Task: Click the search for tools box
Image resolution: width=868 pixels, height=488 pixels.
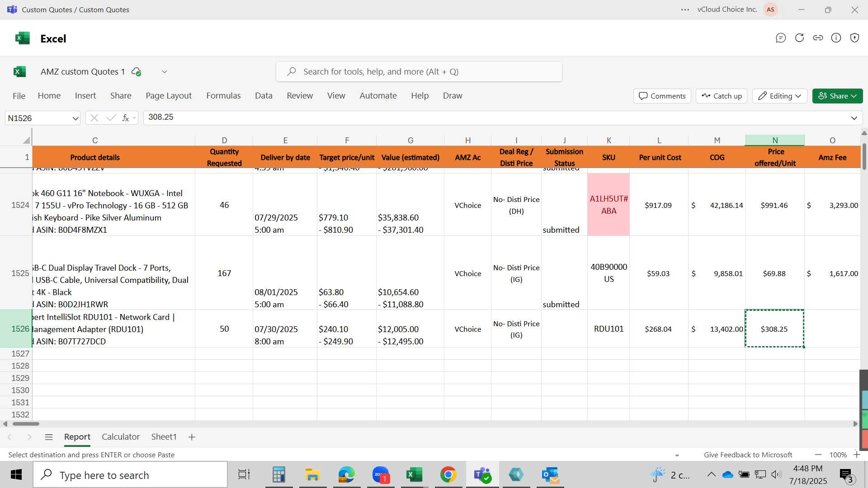Action: click(419, 72)
